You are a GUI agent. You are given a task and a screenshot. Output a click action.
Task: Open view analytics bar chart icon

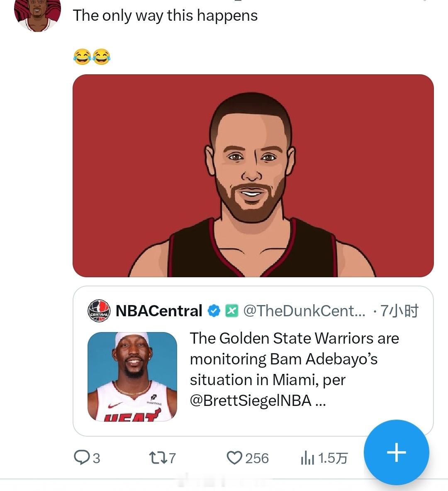click(307, 458)
